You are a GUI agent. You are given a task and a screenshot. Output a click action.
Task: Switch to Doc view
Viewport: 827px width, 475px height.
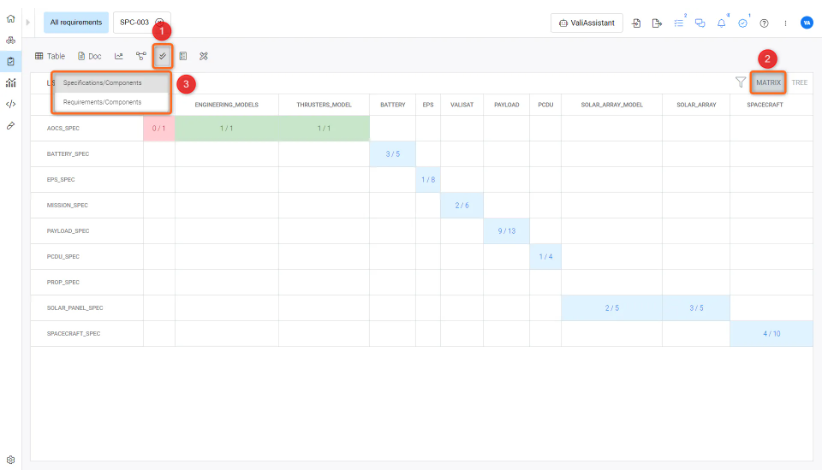[90, 56]
